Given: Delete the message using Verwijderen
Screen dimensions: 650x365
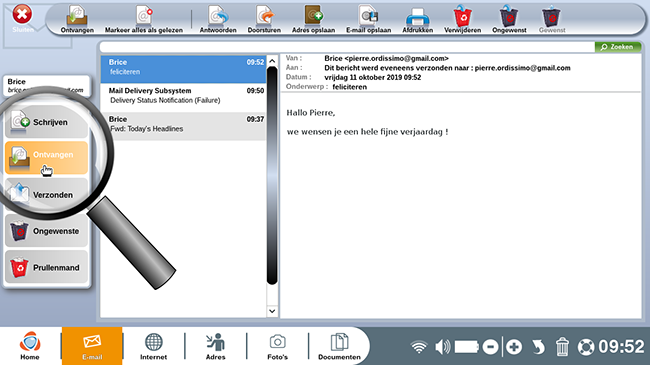Looking at the screenshot, I should pyautogui.click(x=462, y=19).
